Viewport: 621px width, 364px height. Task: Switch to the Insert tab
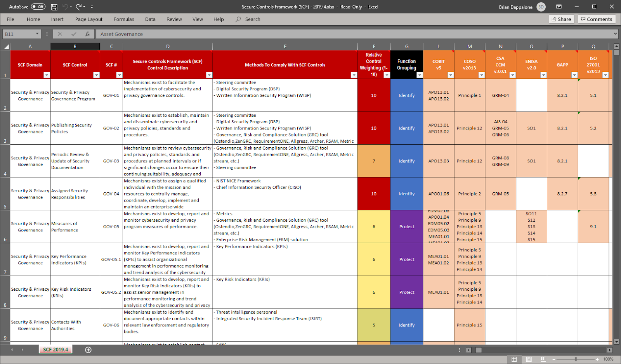pos(57,19)
